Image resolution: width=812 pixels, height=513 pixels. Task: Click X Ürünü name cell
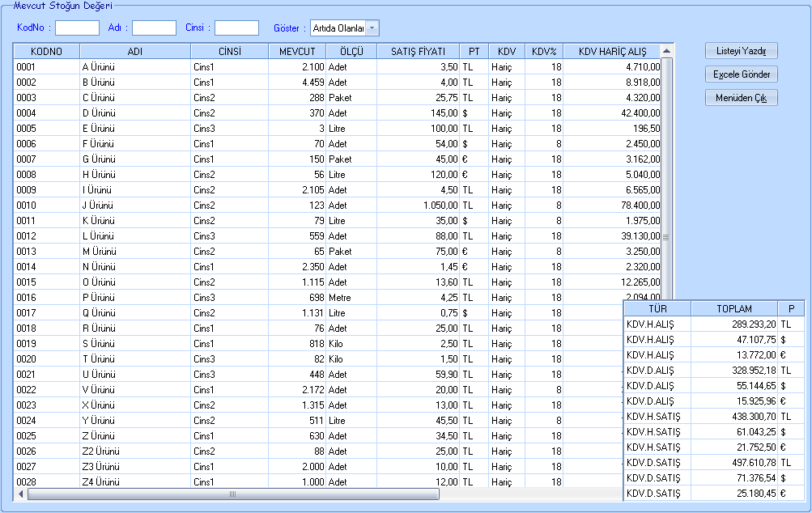point(99,405)
